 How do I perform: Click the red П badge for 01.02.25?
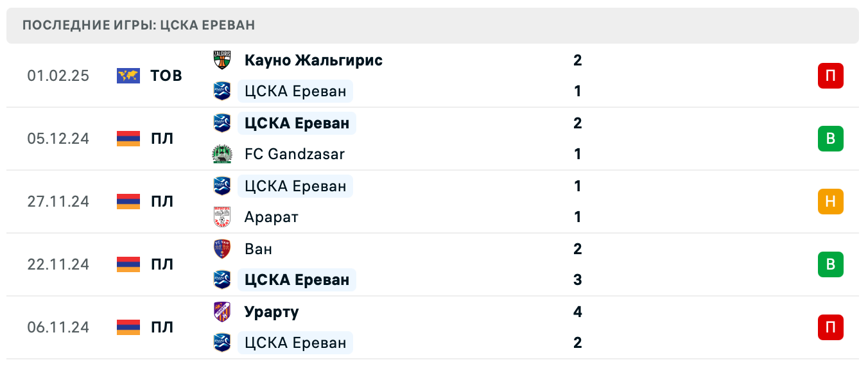click(830, 76)
